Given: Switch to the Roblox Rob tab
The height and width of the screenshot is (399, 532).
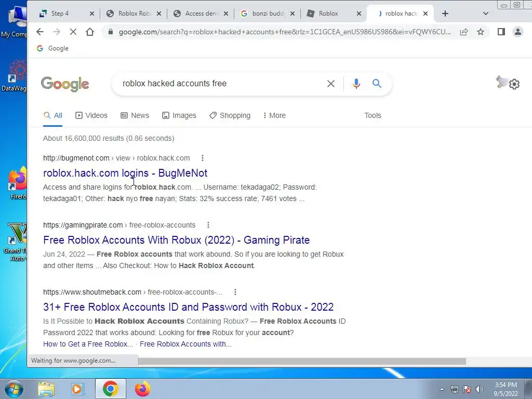Looking at the screenshot, I should (x=135, y=14).
